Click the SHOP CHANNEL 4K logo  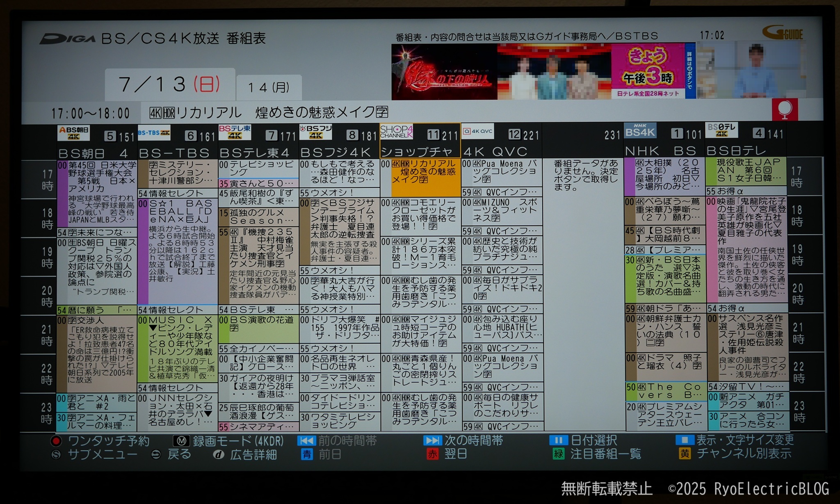pos(396,132)
